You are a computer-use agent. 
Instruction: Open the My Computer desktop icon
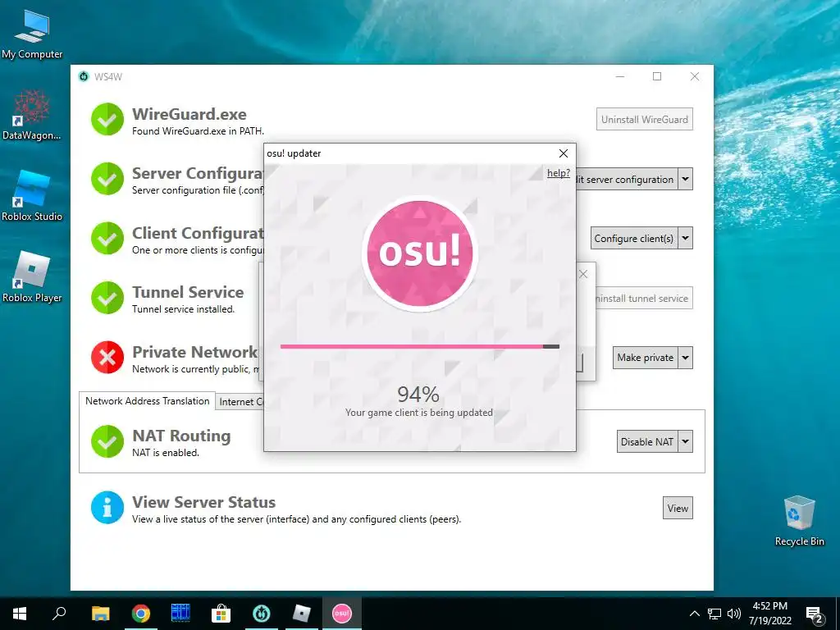pos(32,34)
